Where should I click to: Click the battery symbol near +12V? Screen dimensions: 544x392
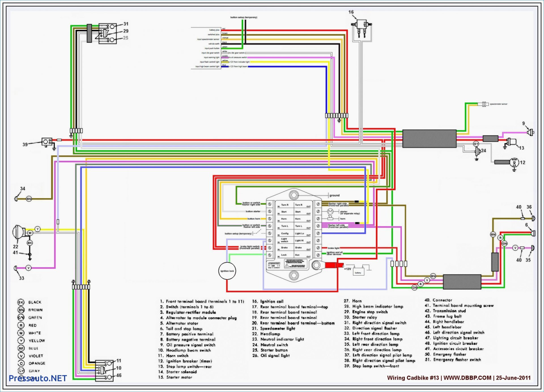pos(358,272)
